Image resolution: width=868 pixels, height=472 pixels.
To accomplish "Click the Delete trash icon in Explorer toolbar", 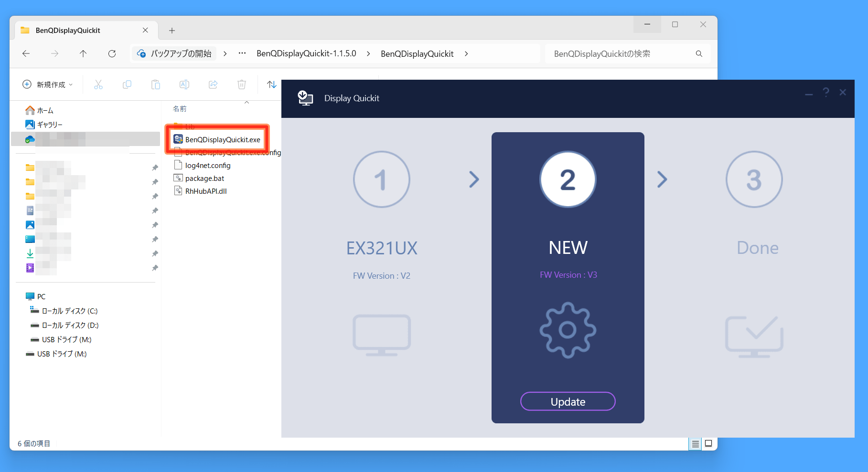I will 242,84.
